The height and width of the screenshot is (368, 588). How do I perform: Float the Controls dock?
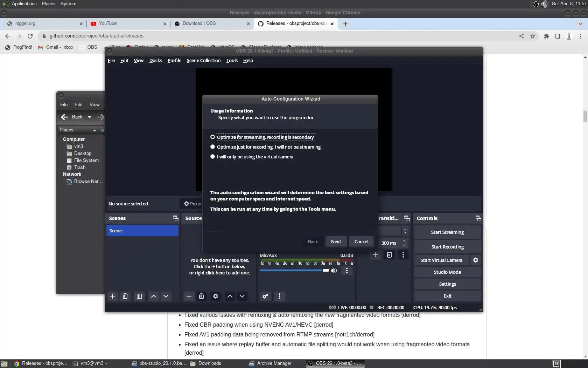(x=478, y=218)
